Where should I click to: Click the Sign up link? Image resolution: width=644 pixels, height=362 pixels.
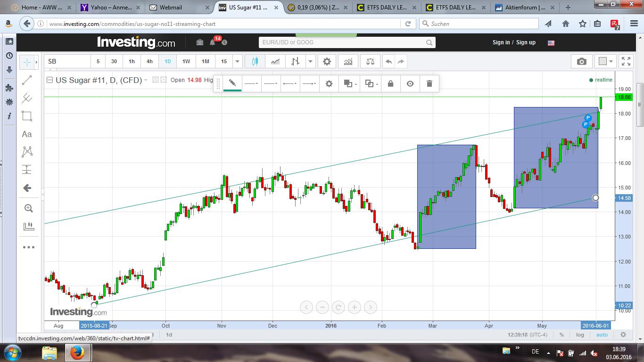526,42
